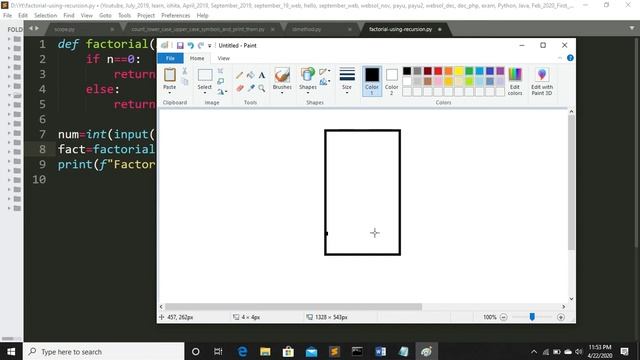
Task: Open the Select dropdown arrow
Action: tap(204, 93)
